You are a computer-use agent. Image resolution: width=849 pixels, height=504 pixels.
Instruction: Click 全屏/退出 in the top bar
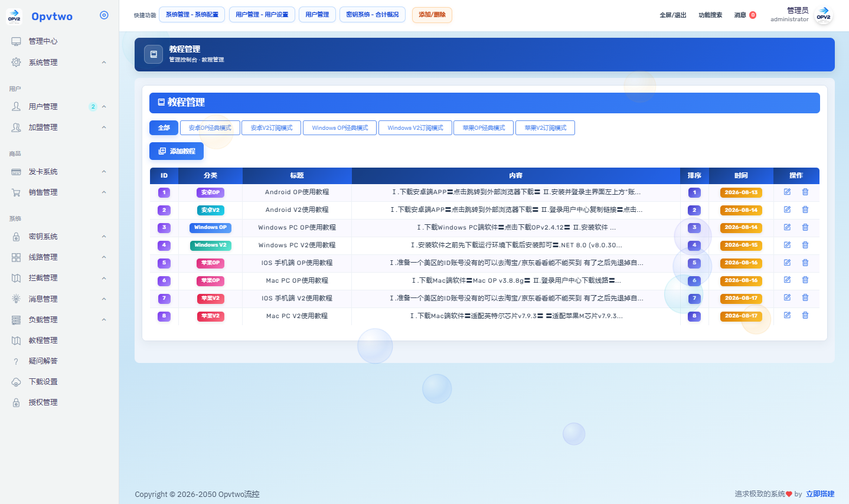point(673,15)
